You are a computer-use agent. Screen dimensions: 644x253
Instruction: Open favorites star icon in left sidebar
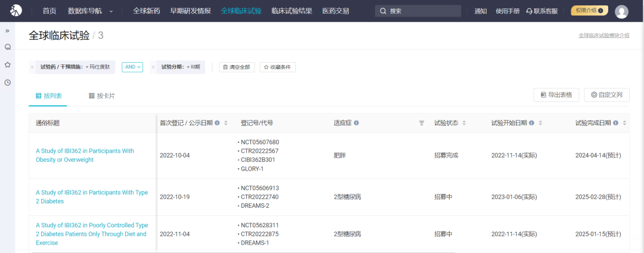[8, 64]
